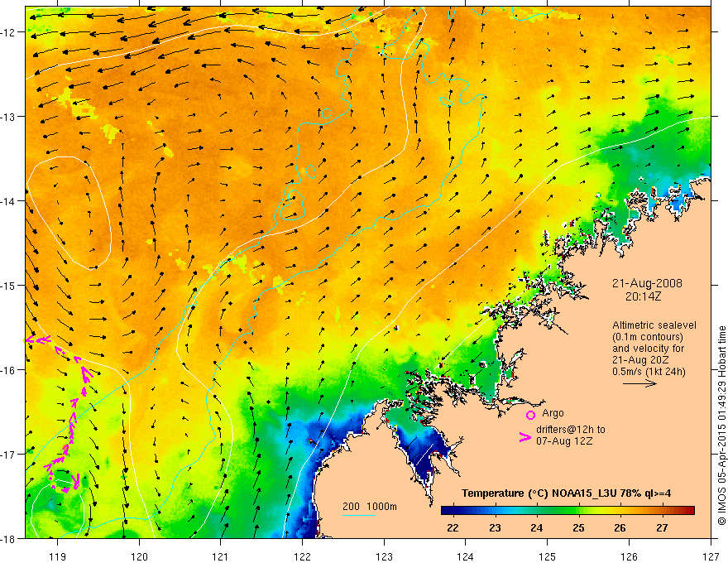Click the '200 1000m' depth contour label
Viewport: 728px width, 563px height.
click(x=370, y=507)
